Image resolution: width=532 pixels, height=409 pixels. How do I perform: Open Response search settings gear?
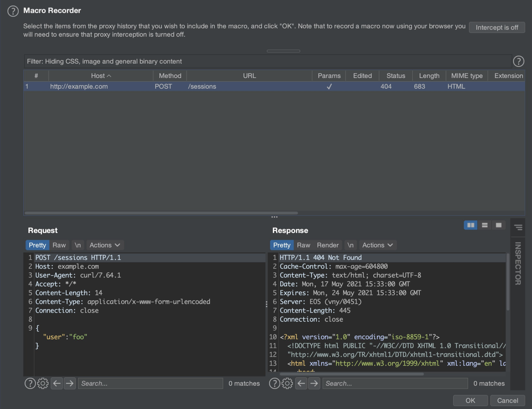point(287,383)
